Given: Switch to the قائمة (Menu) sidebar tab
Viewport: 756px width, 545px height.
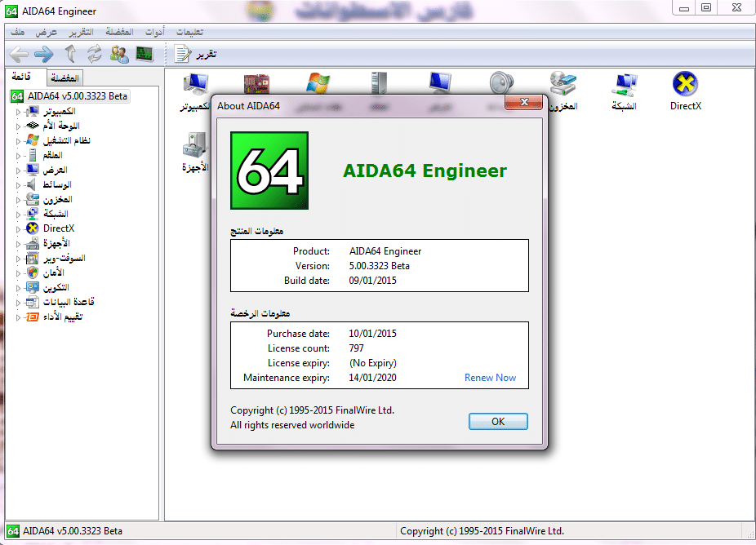Looking at the screenshot, I should [x=22, y=78].
